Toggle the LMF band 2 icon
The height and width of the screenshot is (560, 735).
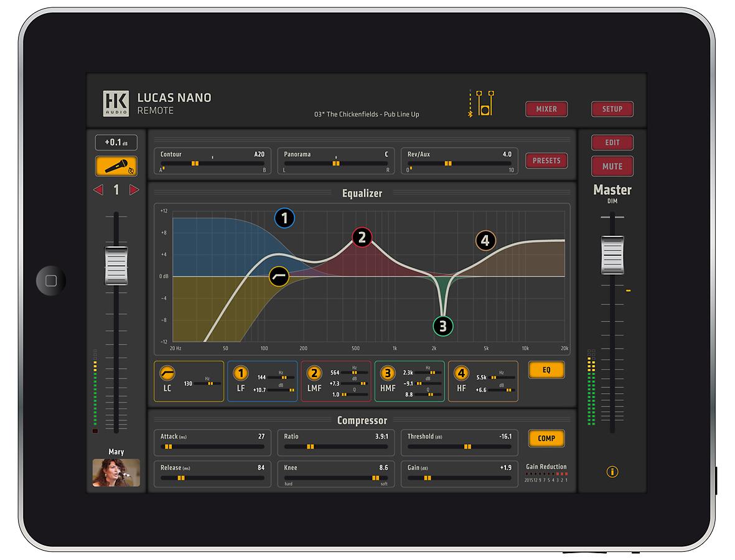(x=314, y=373)
